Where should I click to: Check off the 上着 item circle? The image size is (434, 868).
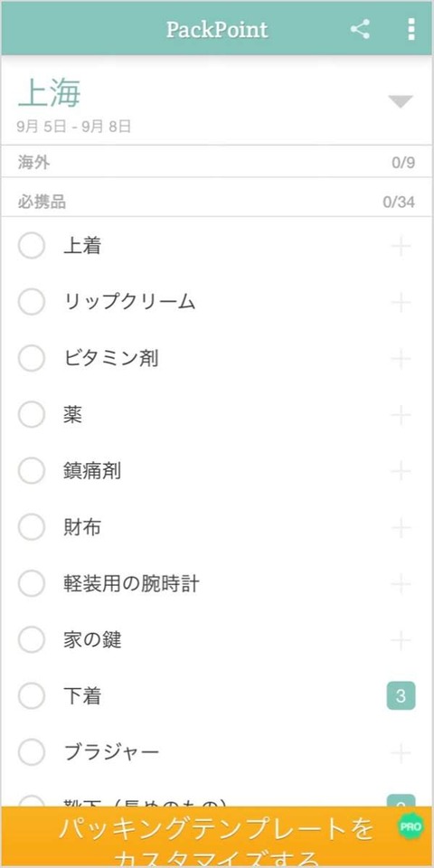pos(32,246)
